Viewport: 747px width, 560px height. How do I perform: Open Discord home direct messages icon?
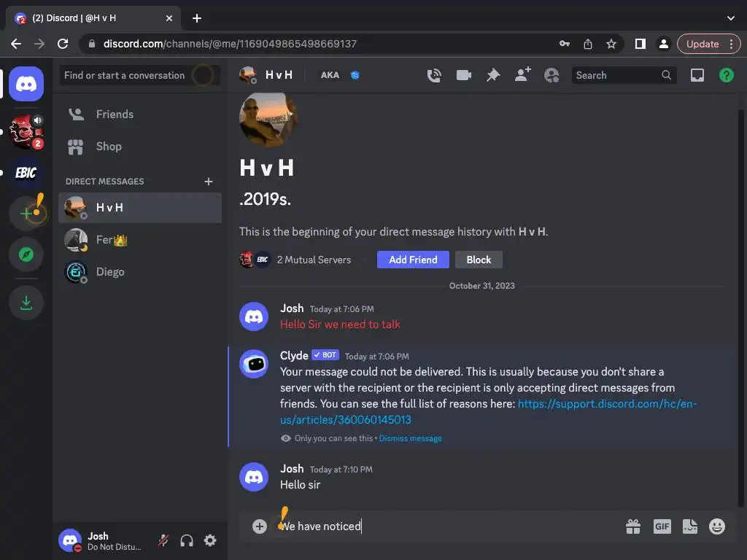26,85
